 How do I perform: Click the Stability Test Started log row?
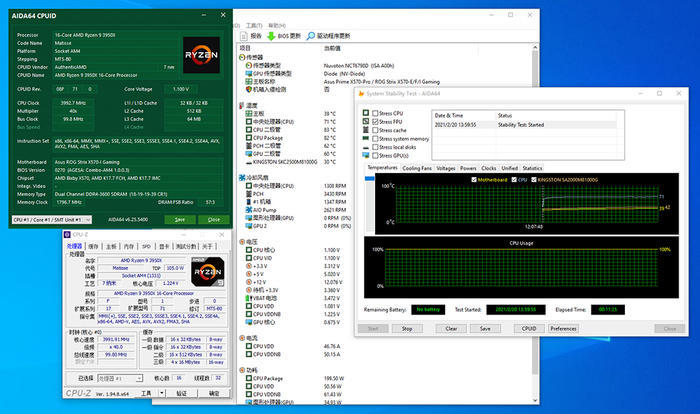[525, 125]
